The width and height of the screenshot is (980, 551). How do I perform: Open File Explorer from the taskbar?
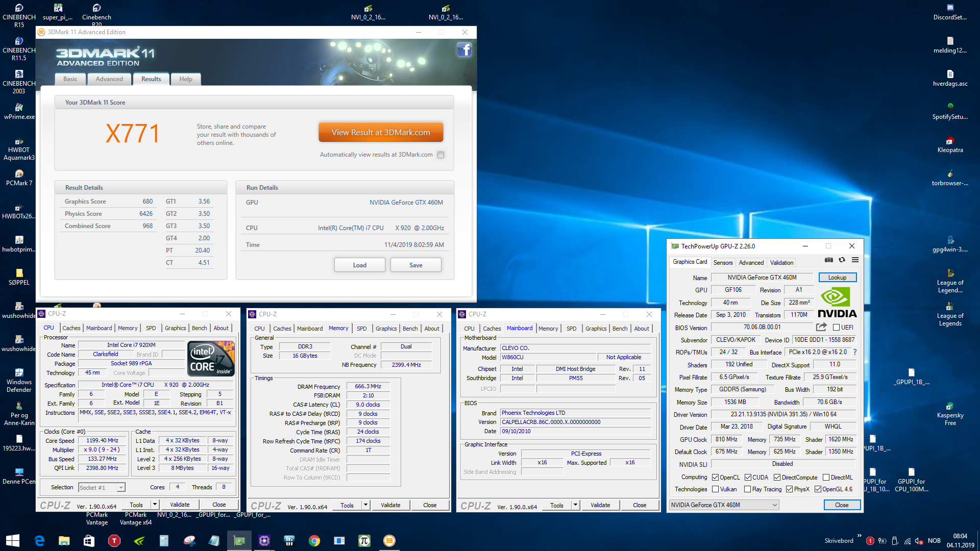(x=64, y=541)
